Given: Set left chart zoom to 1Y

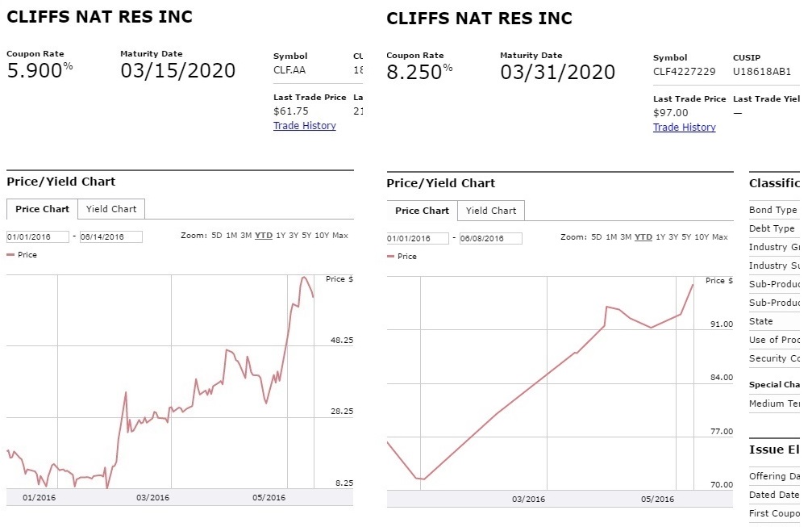Looking at the screenshot, I should 281,236.
